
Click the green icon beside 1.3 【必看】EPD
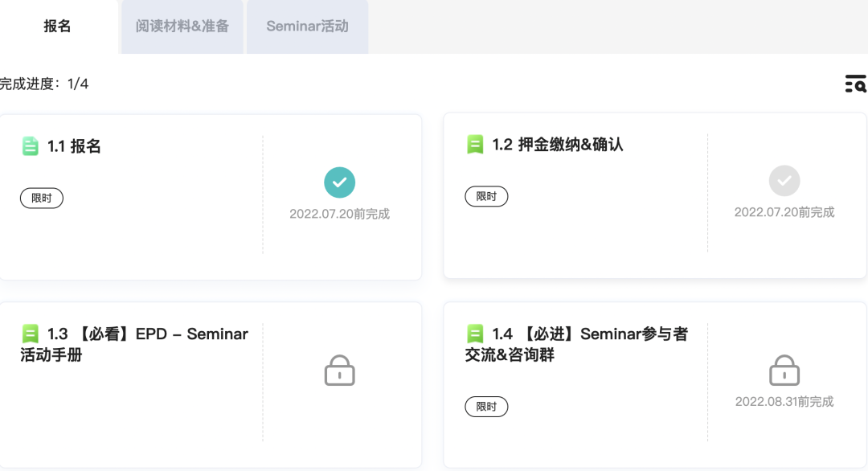point(30,334)
